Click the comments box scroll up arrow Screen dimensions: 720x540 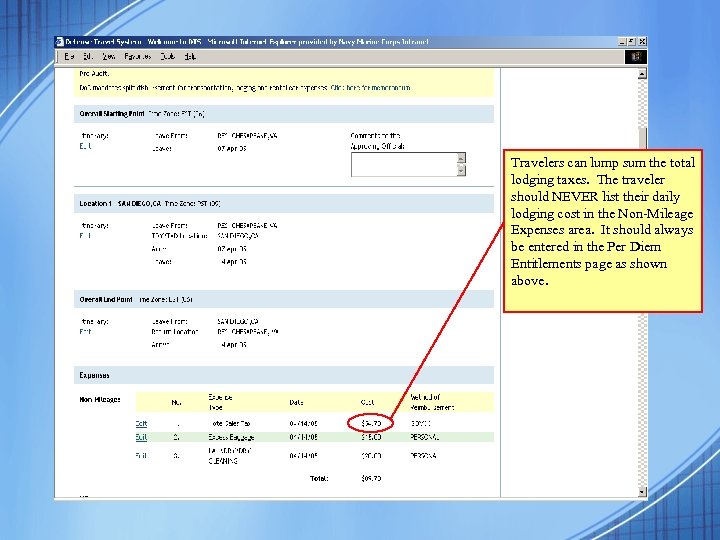click(461, 158)
